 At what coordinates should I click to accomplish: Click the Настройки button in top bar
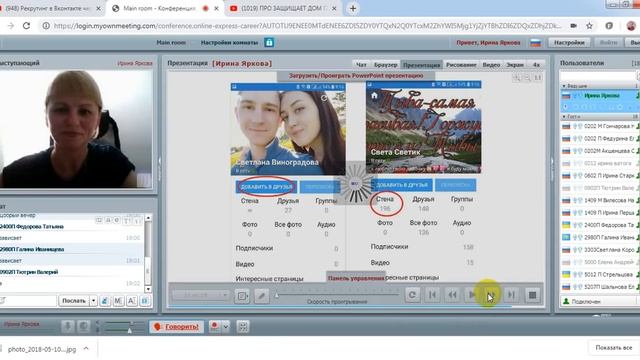click(569, 42)
